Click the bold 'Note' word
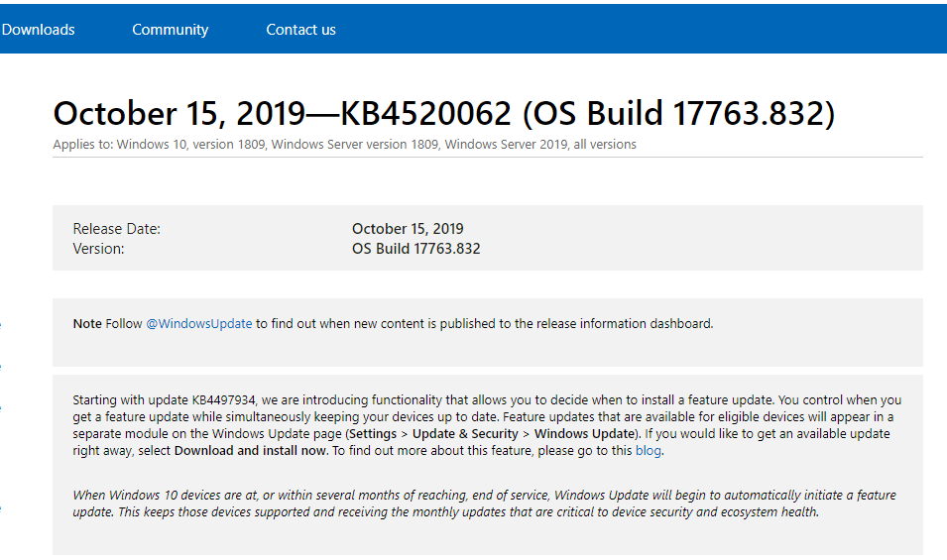Image resolution: width=947 pixels, height=560 pixels. coord(87,323)
